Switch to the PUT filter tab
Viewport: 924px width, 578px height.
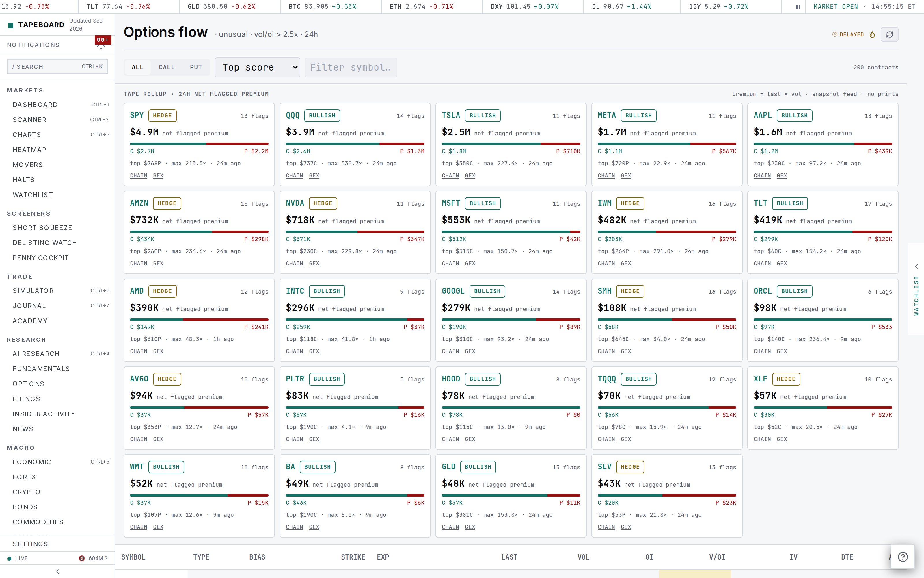pos(196,67)
